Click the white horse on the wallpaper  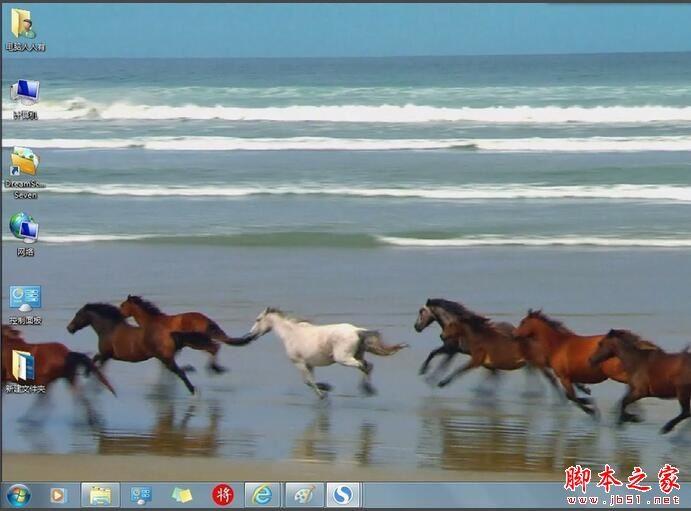tap(315, 343)
